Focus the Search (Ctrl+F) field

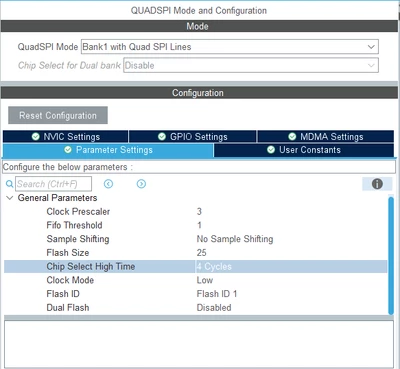pyautogui.click(x=53, y=184)
